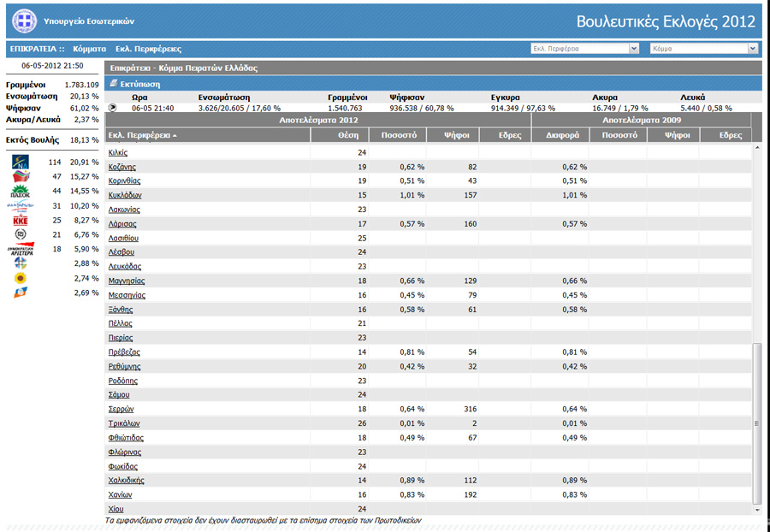Image resolution: width=770 pixels, height=532 pixels.
Task: Open the Χίου region link
Action: (x=115, y=509)
